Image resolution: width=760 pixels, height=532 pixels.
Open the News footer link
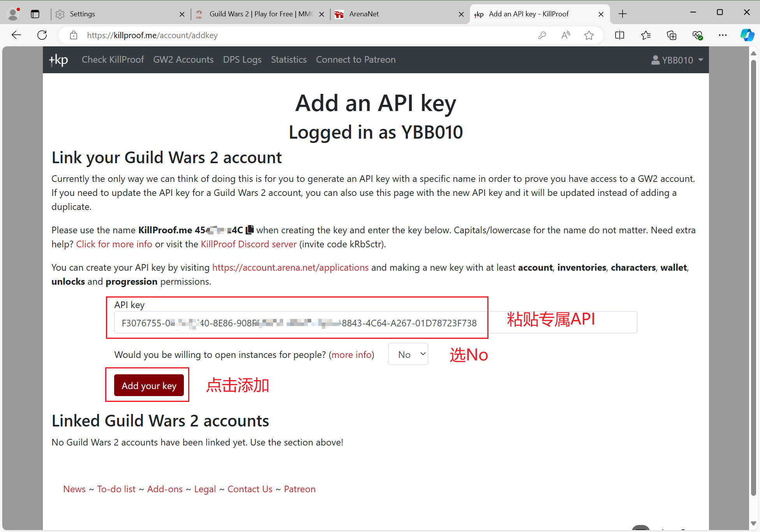tap(74, 489)
